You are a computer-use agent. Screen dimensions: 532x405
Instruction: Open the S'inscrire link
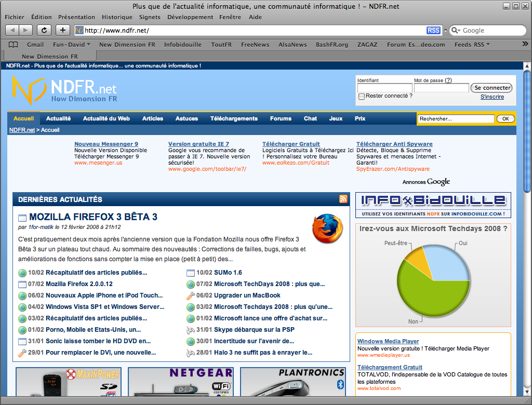tap(491, 97)
